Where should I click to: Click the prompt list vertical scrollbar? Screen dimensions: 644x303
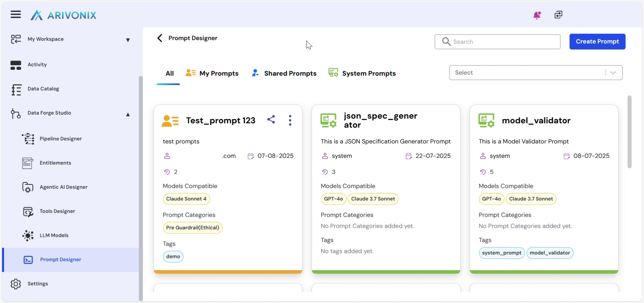[629, 132]
